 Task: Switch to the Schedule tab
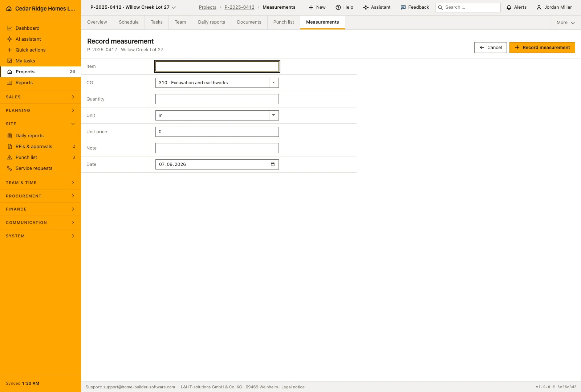pyautogui.click(x=129, y=22)
